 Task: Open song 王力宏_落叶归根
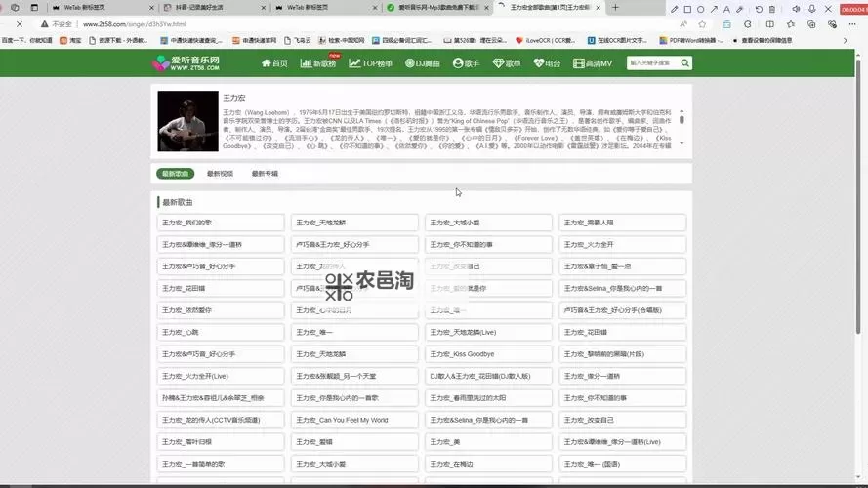221,442
